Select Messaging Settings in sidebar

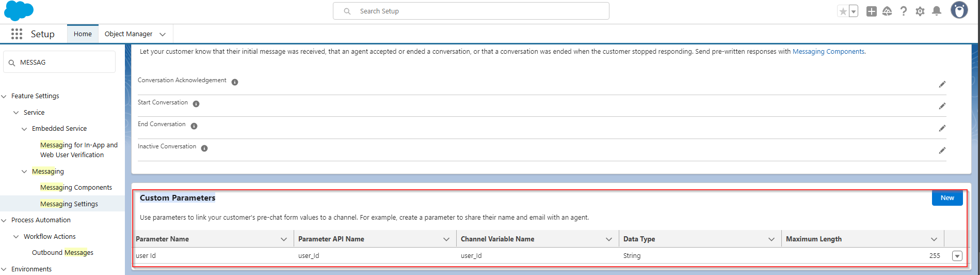click(x=69, y=204)
